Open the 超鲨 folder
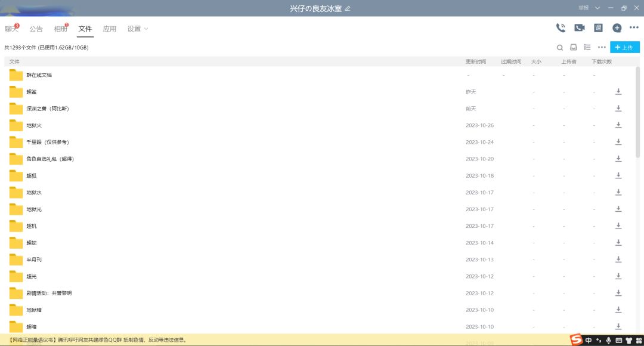The width and height of the screenshot is (644, 346). pyautogui.click(x=31, y=92)
